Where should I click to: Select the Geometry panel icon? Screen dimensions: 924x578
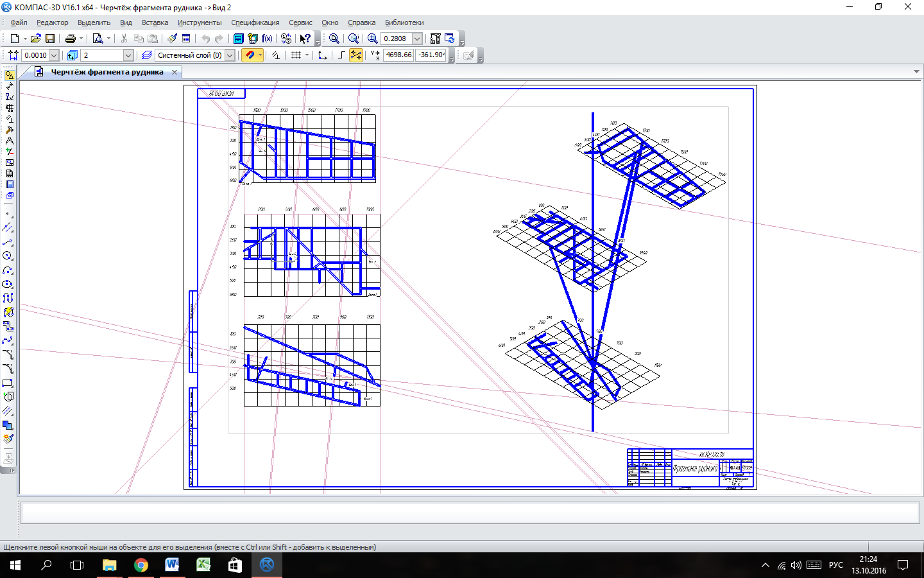pyautogui.click(x=9, y=75)
